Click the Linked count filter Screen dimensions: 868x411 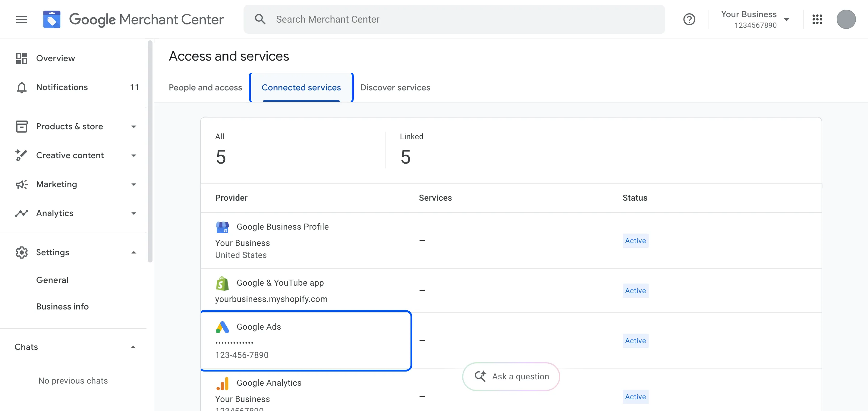click(411, 149)
